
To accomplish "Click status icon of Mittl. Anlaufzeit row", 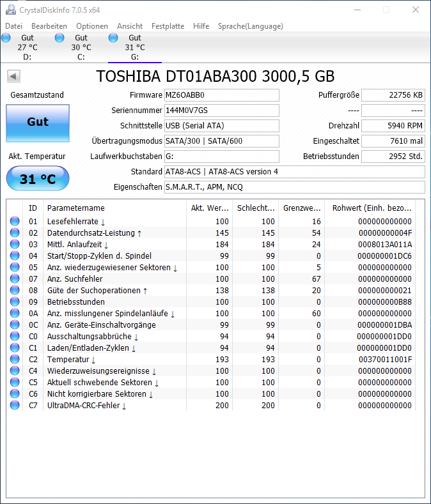I will [x=15, y=244].
